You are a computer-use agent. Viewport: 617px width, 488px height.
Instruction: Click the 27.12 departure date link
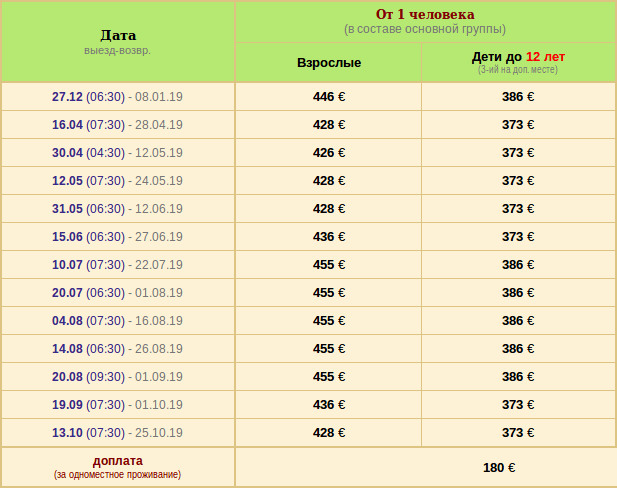coord(67,97)
